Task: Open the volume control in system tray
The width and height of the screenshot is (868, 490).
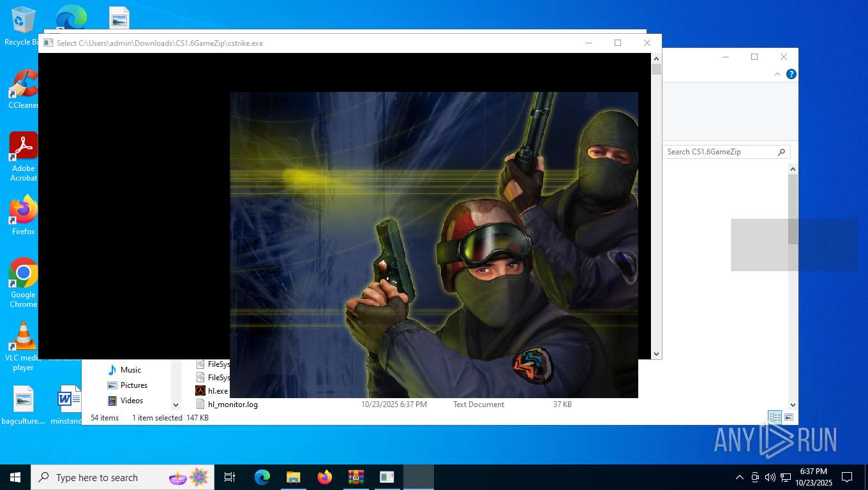Action: tap(770, 477)
